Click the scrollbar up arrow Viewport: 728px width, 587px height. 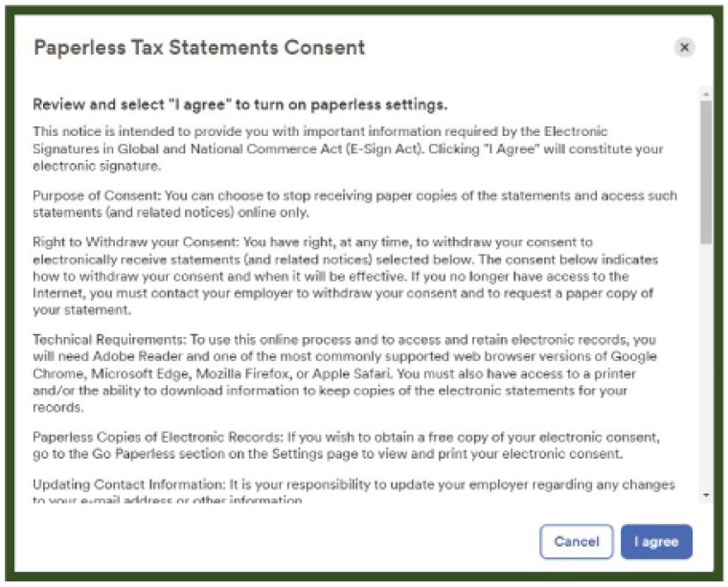[706, 95]
